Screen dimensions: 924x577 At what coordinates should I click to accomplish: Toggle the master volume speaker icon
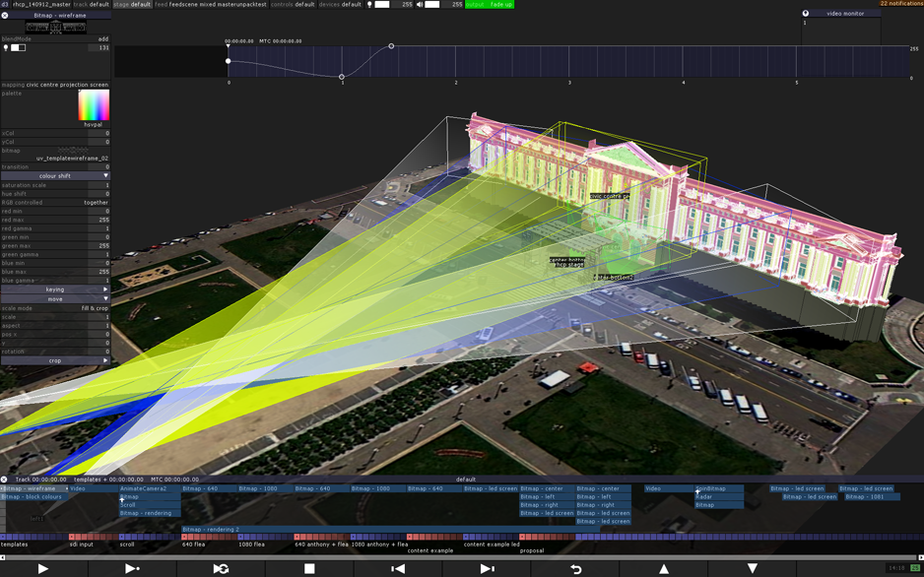click(420, 4)
